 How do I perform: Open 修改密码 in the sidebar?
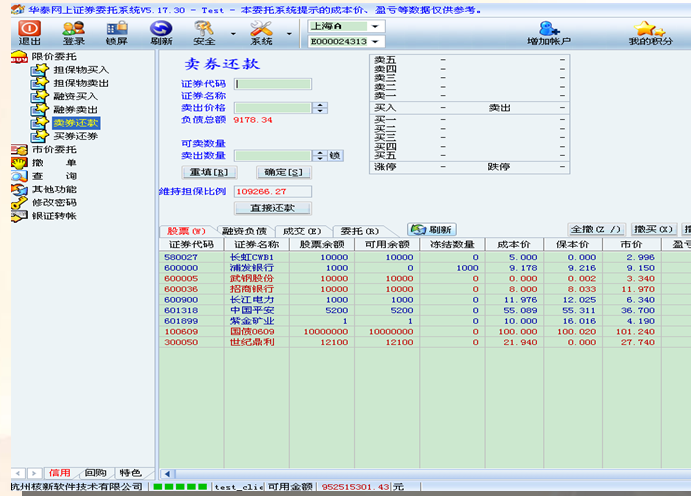[54, 202]
